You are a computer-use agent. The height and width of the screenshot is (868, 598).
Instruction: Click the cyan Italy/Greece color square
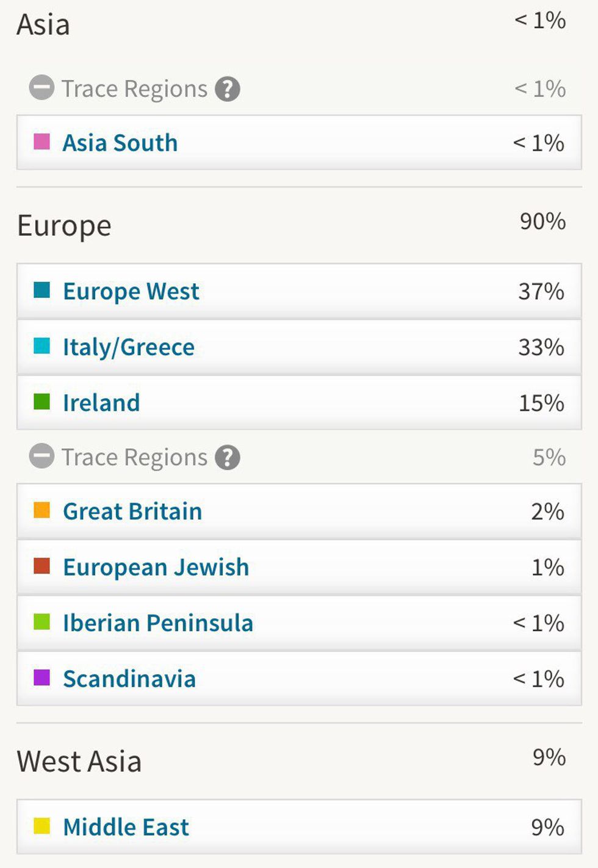click(x=41, y=345)
